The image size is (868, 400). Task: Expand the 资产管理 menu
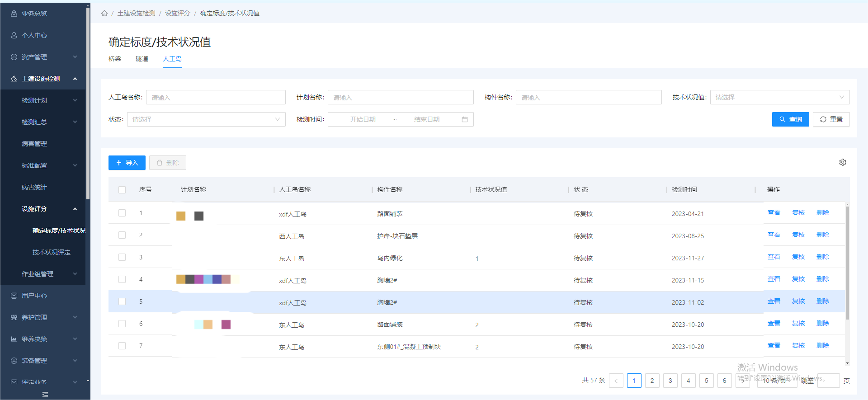tap(75, 57)
